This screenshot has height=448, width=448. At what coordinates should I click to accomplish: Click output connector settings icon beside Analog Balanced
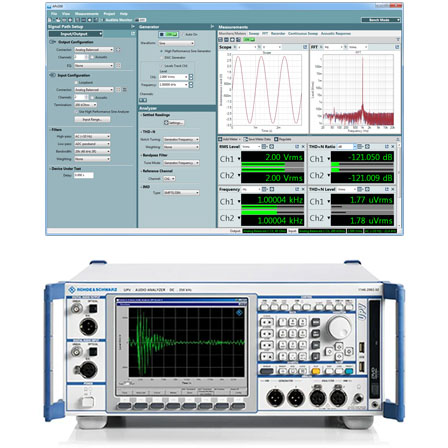click(118, 50)
